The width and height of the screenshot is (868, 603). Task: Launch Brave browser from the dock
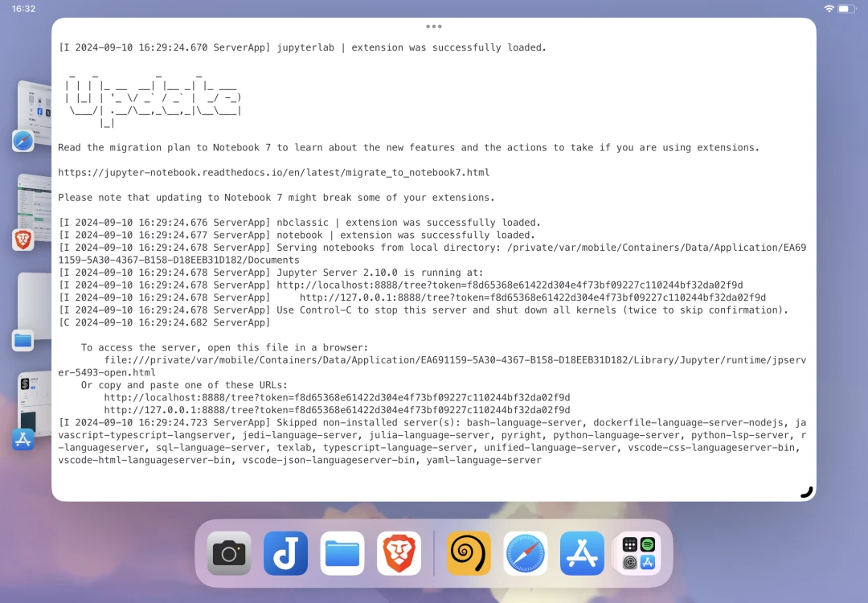click(x=399, y=553)
